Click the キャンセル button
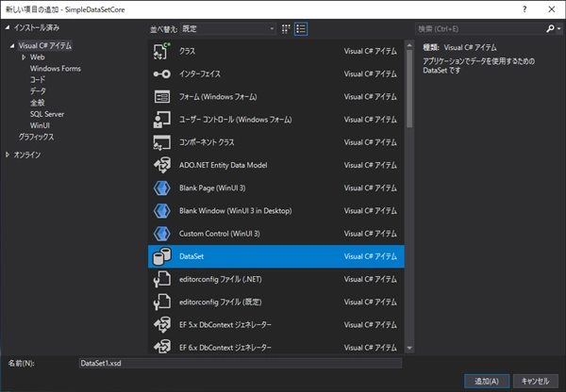This screenshot has height=392, width=566. pos(535,382)
